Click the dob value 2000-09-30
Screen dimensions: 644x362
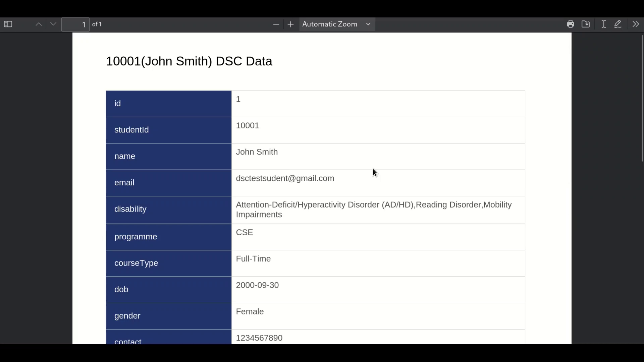(x=258, y=286)
